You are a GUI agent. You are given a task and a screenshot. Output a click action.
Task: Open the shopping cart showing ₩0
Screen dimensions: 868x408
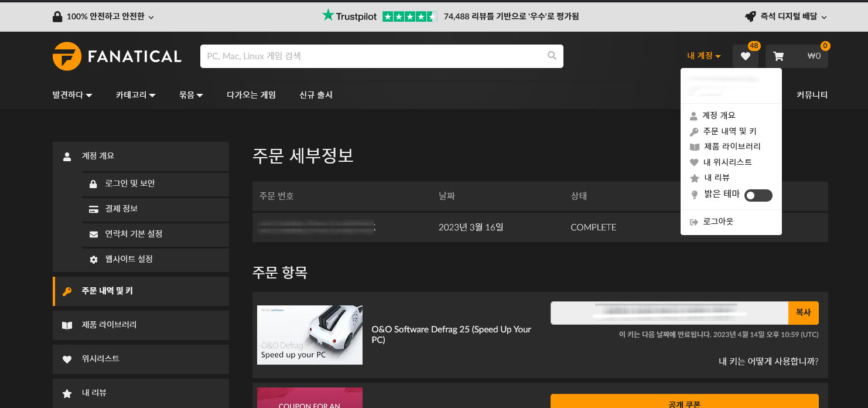[x=797, y=56]
